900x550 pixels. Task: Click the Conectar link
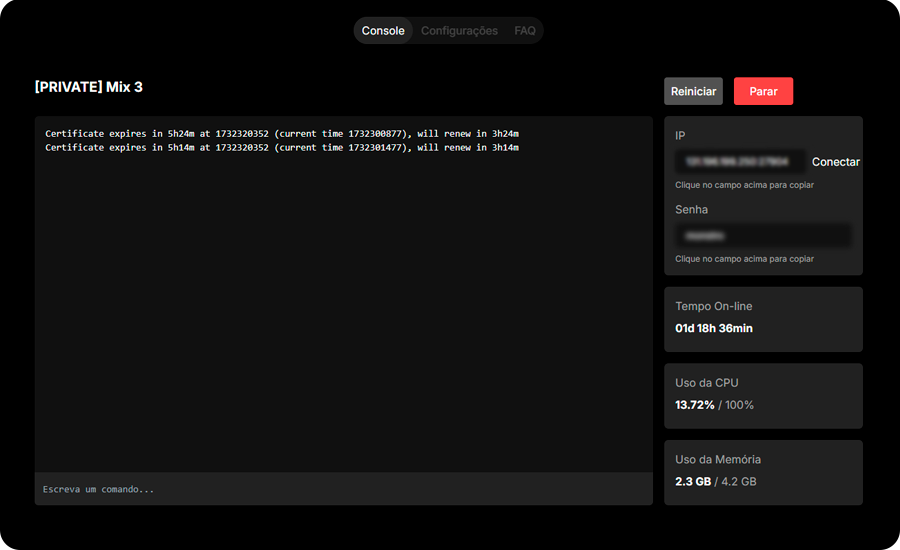(x=835, y=162)
